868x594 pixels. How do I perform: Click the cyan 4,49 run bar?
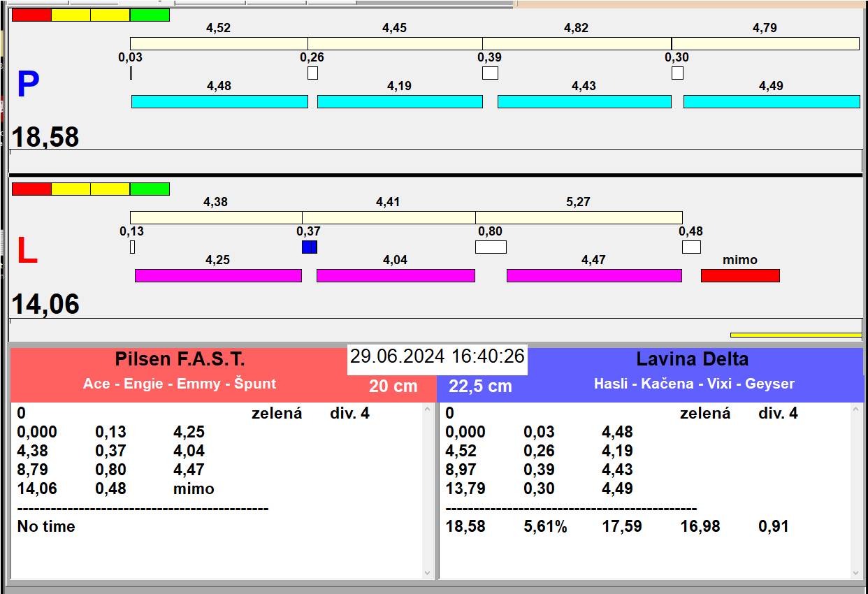click(x=771, y=101)
